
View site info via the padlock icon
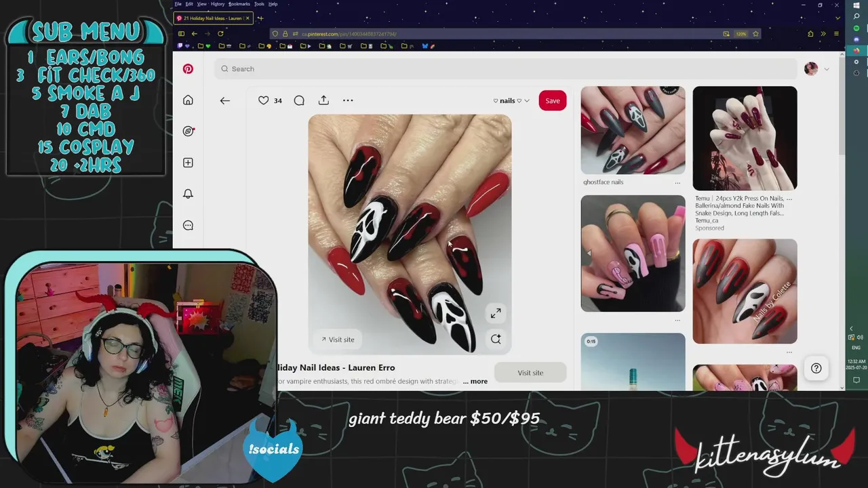tap(285, 34)
